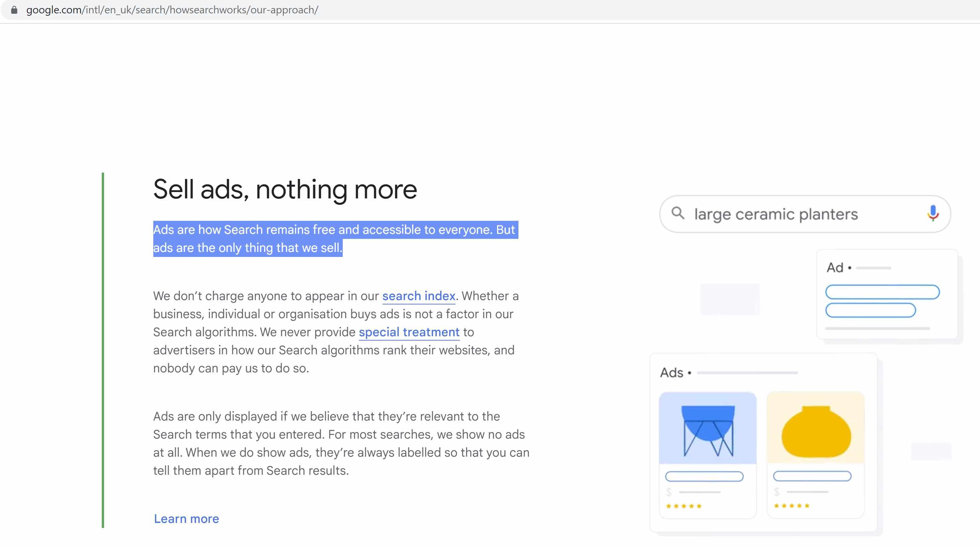This screenshot has height=547, width=980.
Task: Click the 'Learn more' link
Action: tap(186, 519)
